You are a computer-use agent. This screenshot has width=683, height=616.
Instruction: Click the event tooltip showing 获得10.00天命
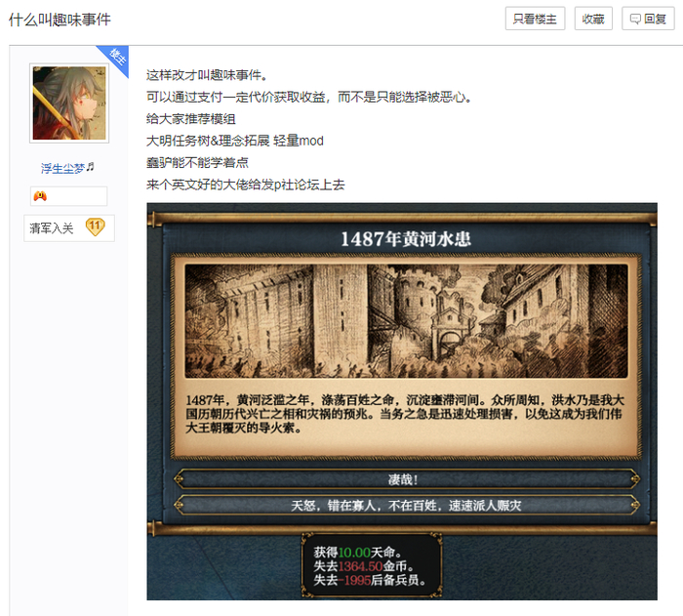point(372,565)
